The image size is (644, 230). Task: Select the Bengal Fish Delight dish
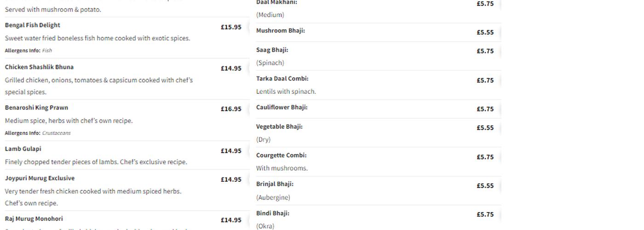click(x=33, y=25)
